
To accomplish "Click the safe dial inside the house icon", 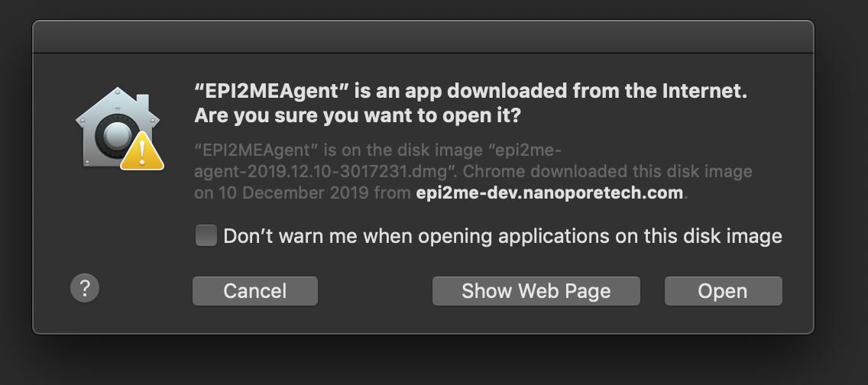I will [118, 136].
